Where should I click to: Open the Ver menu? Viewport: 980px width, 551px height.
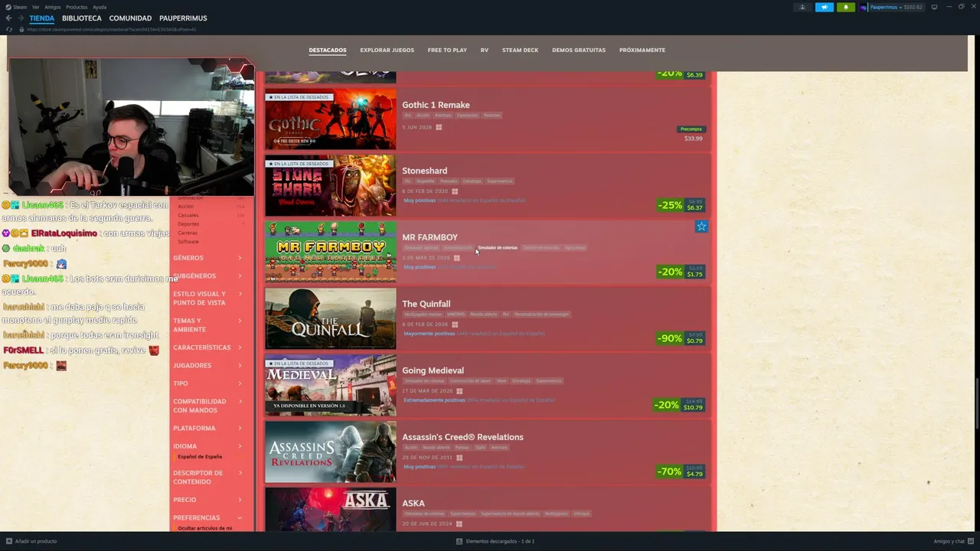pyautogui.click(x=36, y=7)
